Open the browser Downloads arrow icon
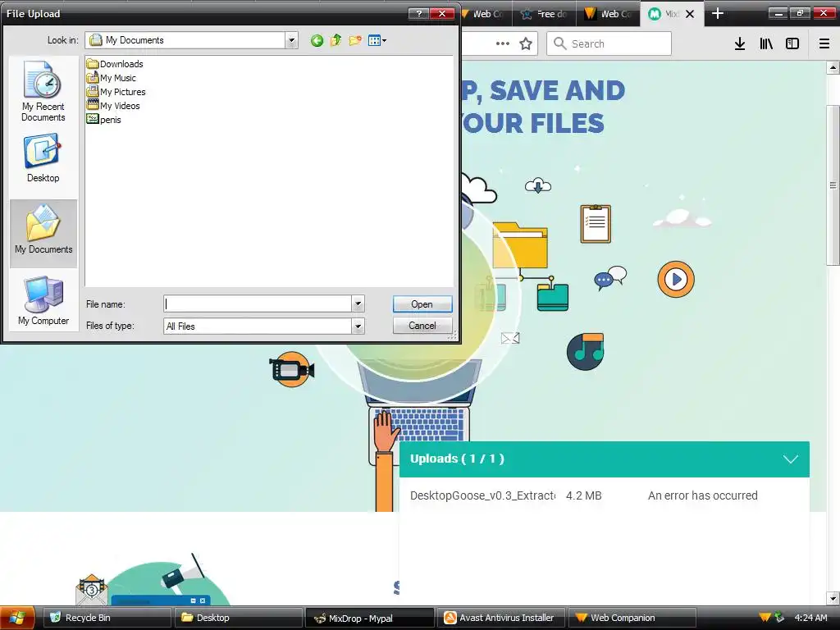840x630 pixels. [739, 43]
